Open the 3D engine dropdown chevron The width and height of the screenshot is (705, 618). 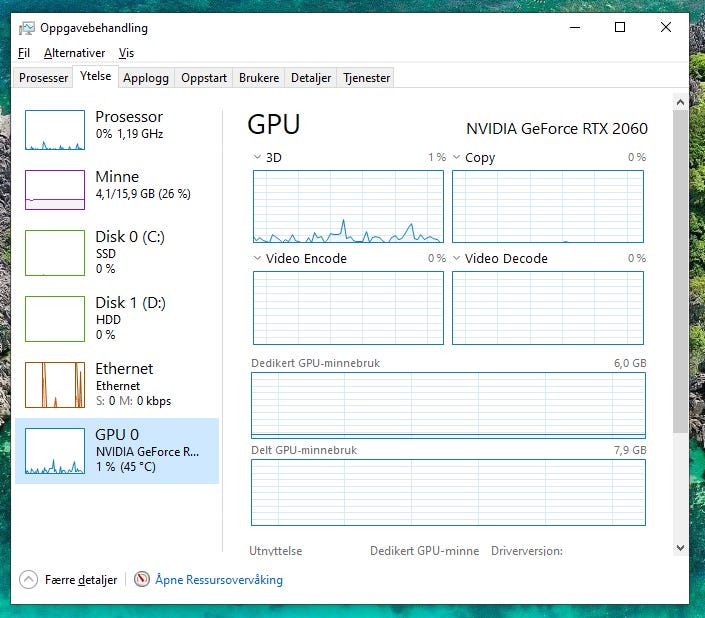coord(257,157)
